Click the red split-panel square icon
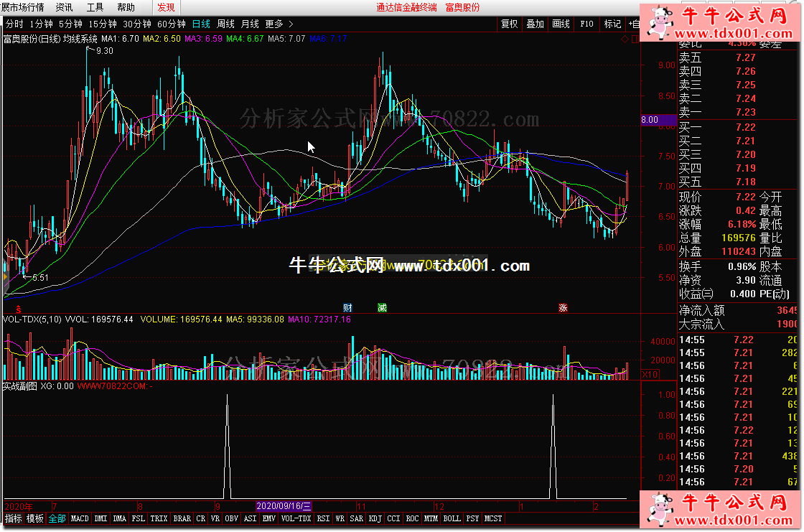 coord(635,39)
